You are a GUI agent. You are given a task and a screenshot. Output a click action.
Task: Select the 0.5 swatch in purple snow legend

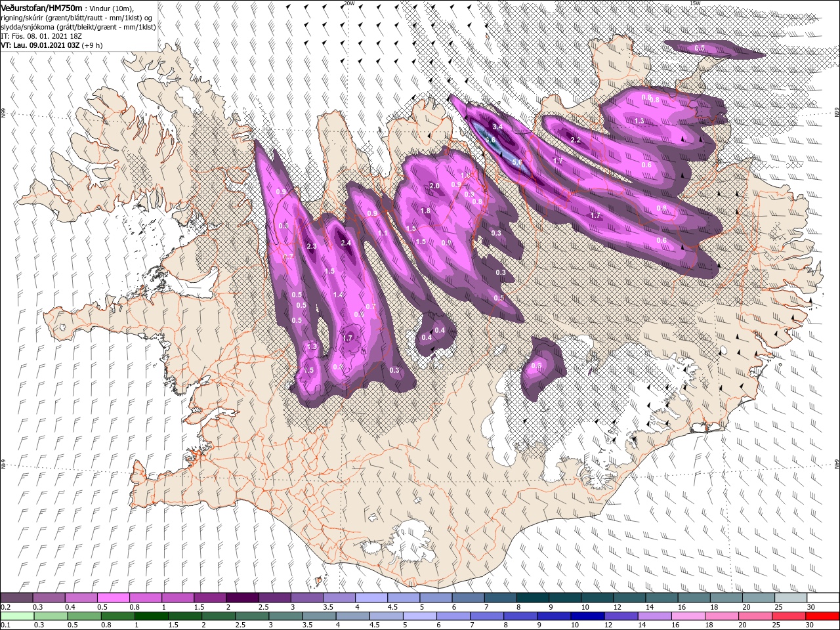113,598
